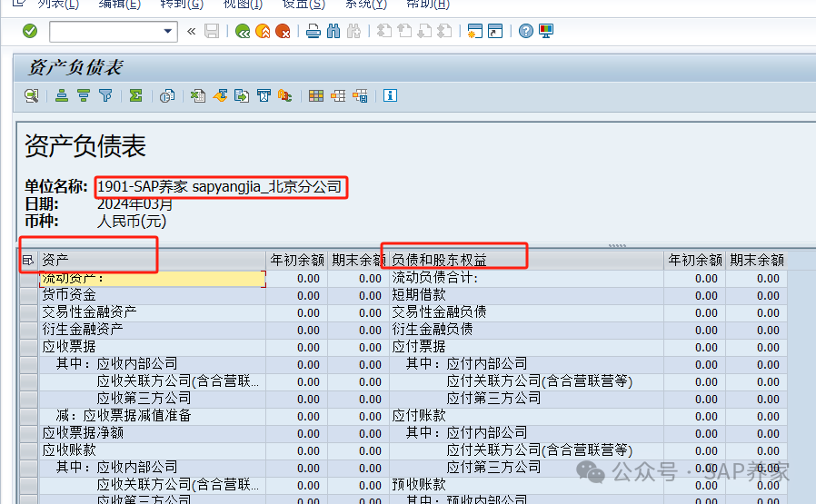Click the highlighted 流动资产: cell
The height and width of the screenshot is (504, 816).
coord(153,278)
